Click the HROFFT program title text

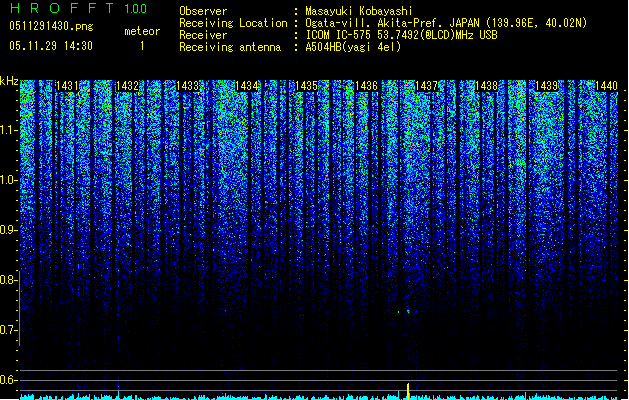[x=62, y=8]
